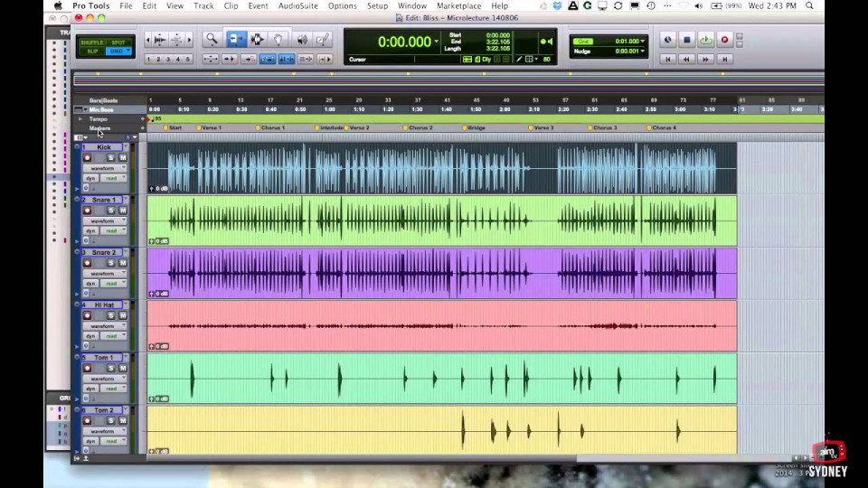The width and height of the screenshot is (868, 488).
Task: Click the red Record button in transport
Action: 724,40
